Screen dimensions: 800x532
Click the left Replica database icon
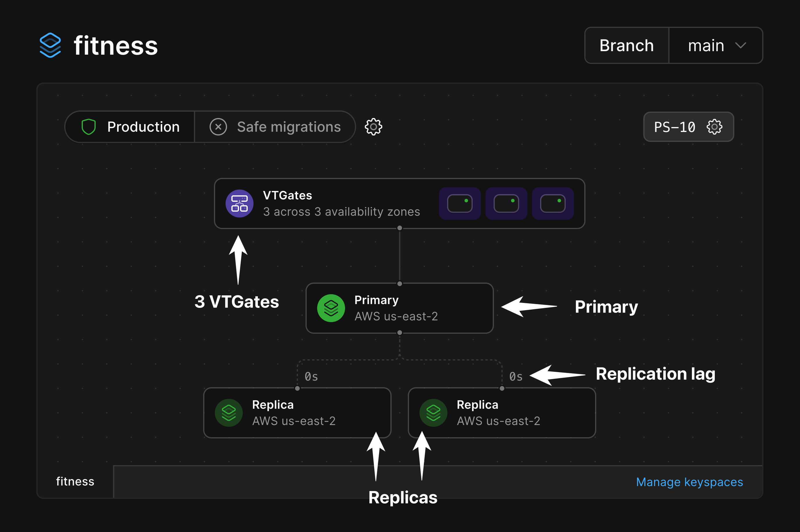(x=229, y=413)
